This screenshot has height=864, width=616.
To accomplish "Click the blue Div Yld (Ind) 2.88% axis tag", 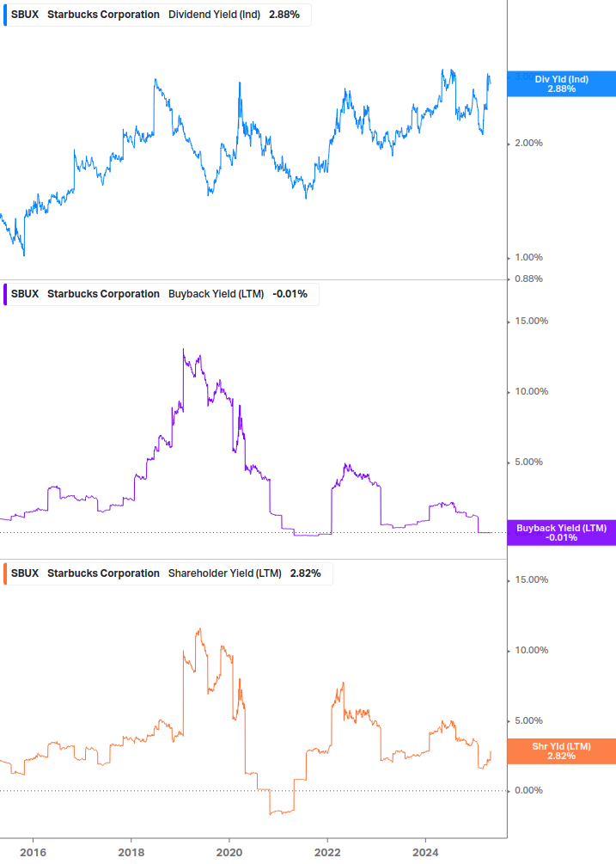I will click(x=562, y=83).
